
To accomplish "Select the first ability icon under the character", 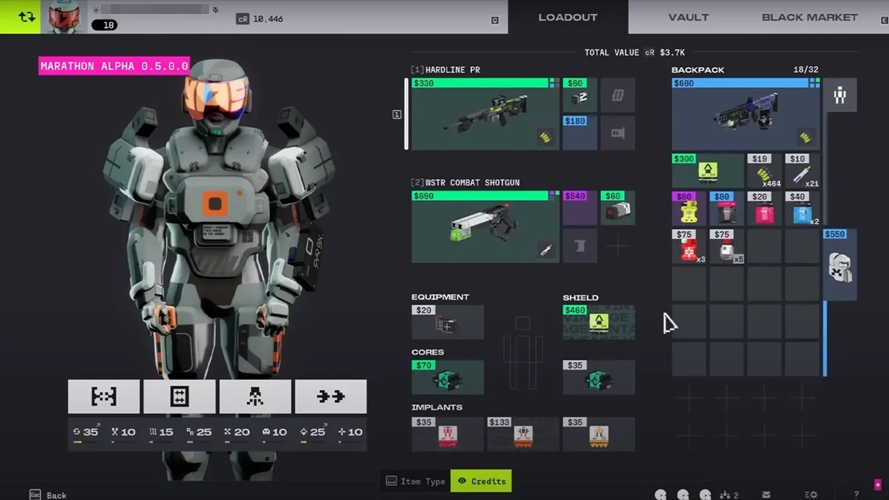I will click(103, 396).
